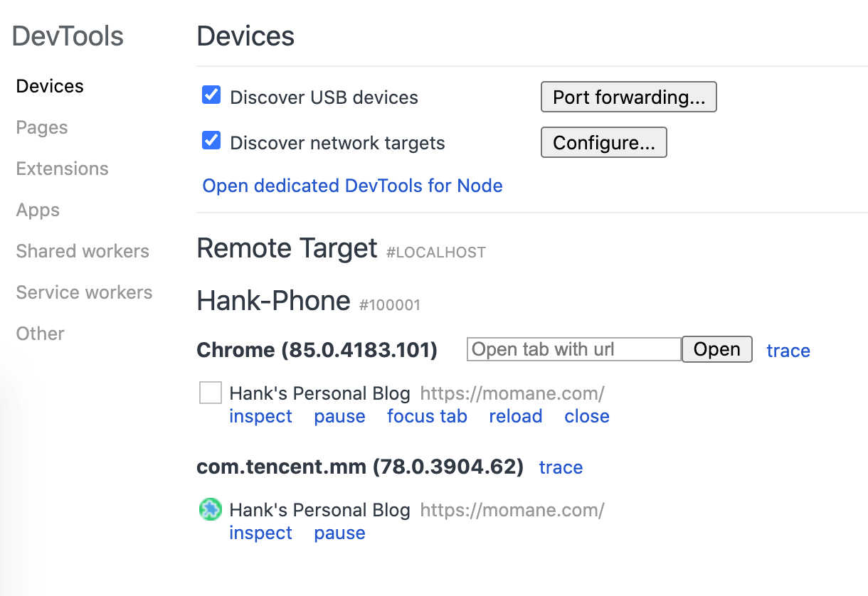Inspect the Chrome tab for Hank's Blog
Viewport: 868px width, 596px height.
[x=260, y=416]
